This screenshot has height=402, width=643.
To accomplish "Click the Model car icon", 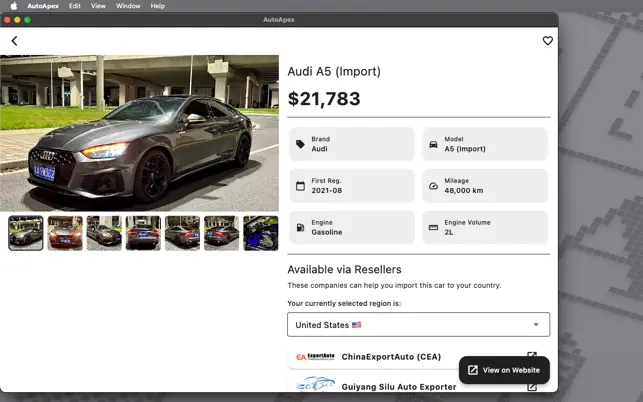I will click(x=433, y=144).
